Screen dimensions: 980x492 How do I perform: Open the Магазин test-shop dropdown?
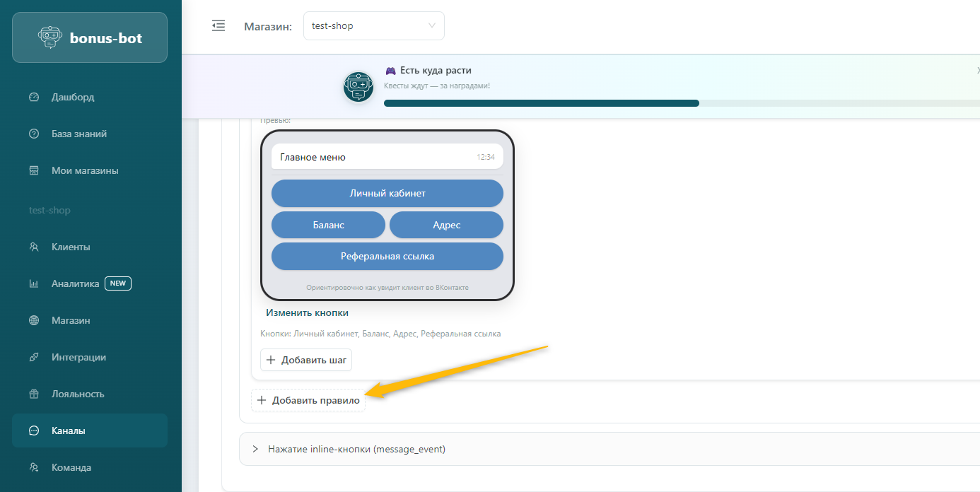[x=374, y=25]
